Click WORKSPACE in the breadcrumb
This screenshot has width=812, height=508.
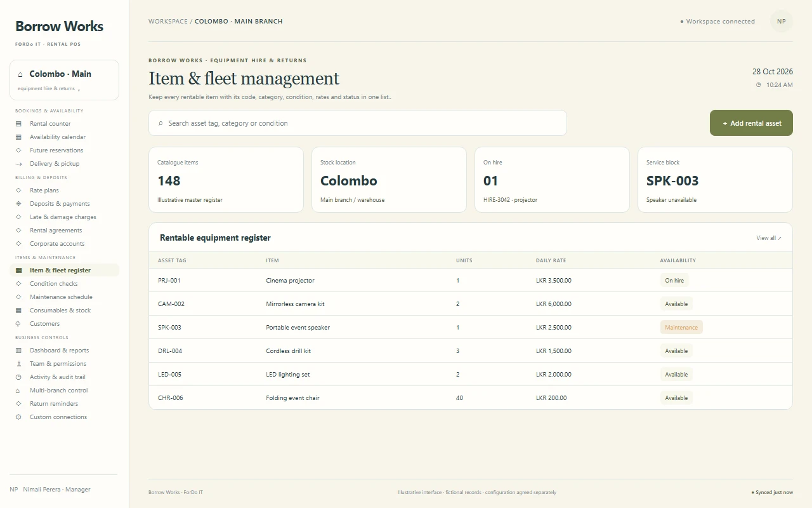coord(168,22)
